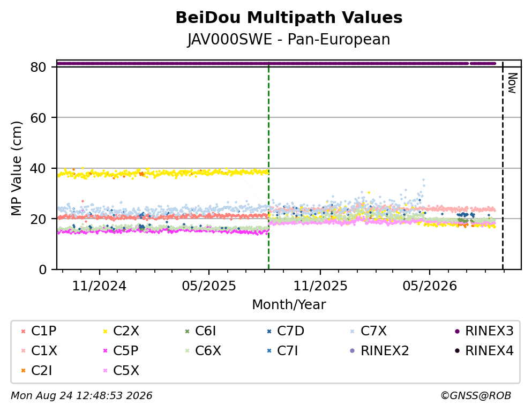Click the C7D legend marker
Viewport: 532px width, 412px height.
[x=269, y=331]
